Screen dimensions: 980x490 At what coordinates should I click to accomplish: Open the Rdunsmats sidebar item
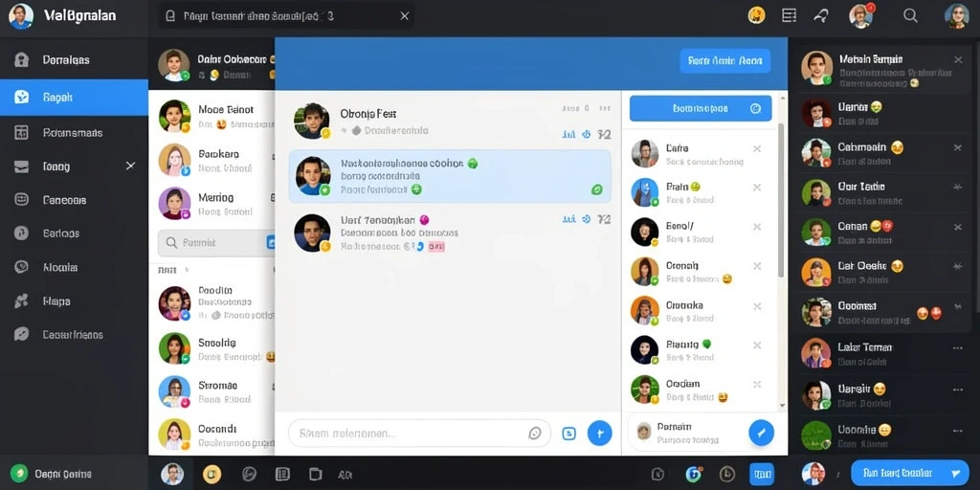(x=74, y=132)
